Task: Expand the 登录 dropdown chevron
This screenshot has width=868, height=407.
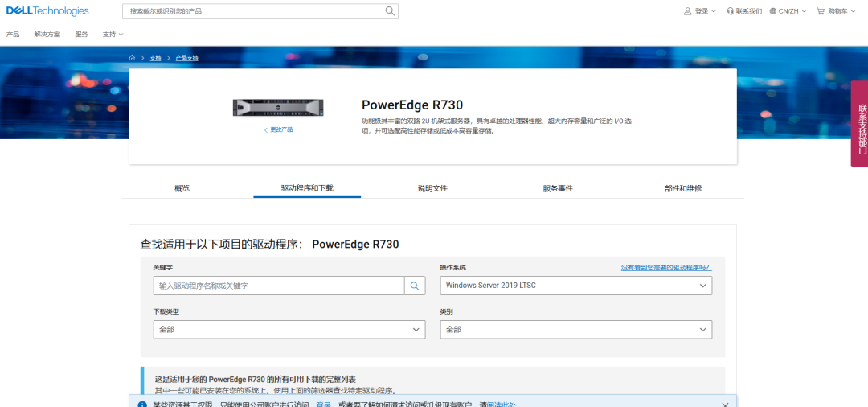Action: (x=714, y=11)
